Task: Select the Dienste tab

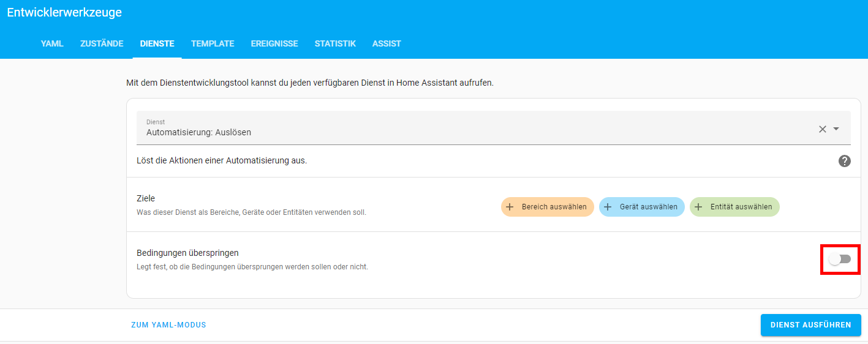Action: point(157,43)
